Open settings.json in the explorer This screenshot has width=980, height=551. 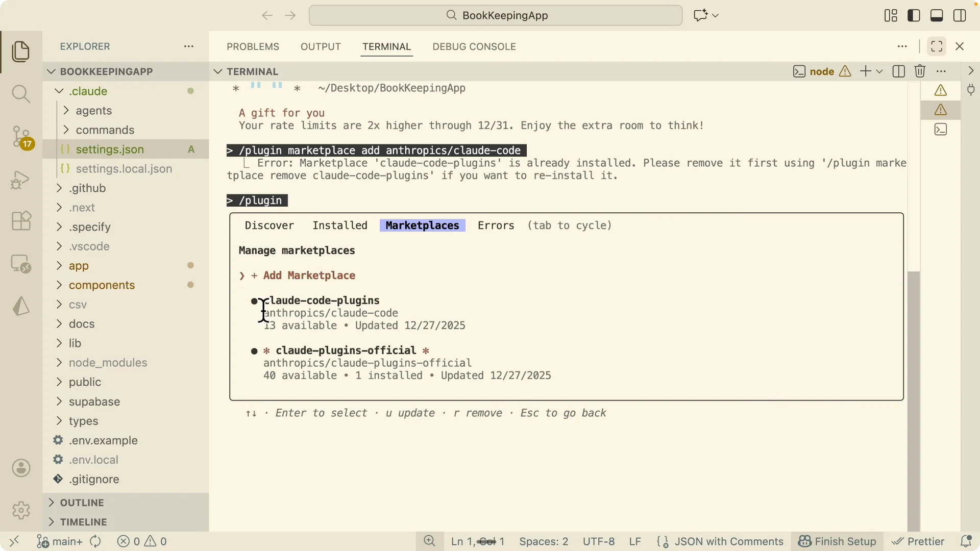tap(126, 149)
